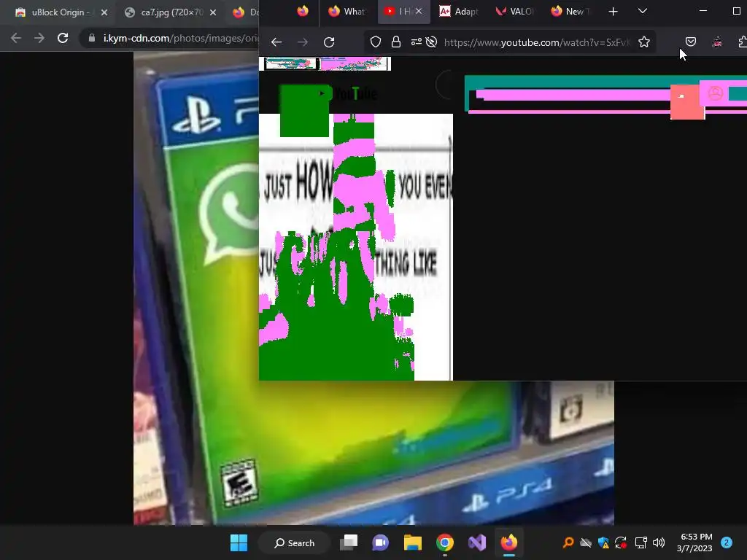Open the Windows Start menu
Viewport: 747px width, 560px height.
tap(239, 542)
